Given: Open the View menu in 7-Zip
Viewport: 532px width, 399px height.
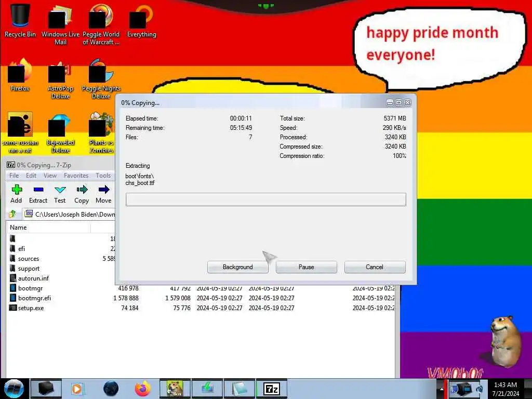Looking at the screenshot, I should (50, 176).
